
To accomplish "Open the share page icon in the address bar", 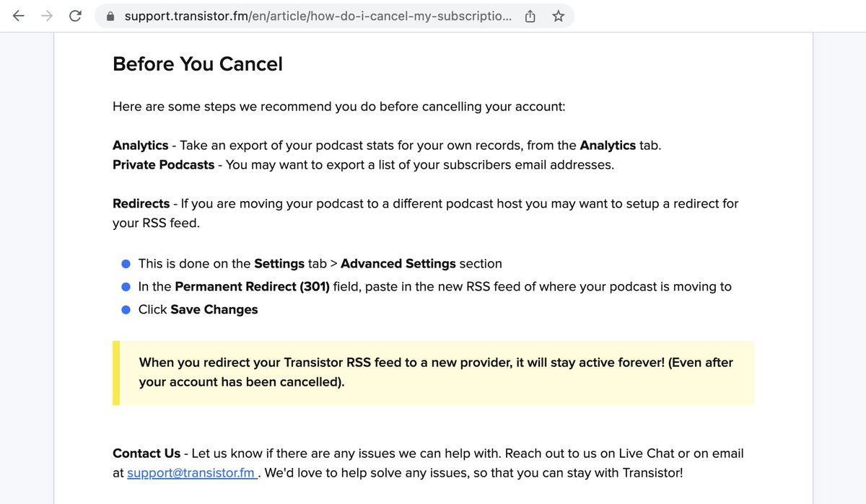I will 530,16.
